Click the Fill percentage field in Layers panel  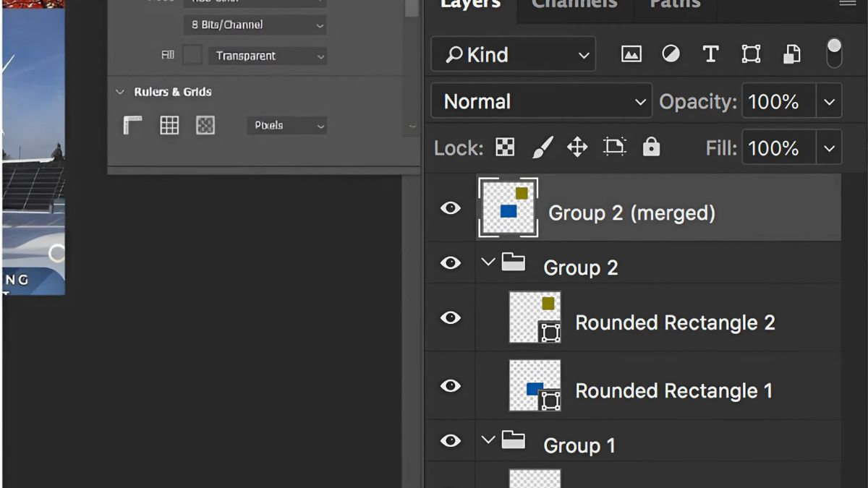click(779, 148)
